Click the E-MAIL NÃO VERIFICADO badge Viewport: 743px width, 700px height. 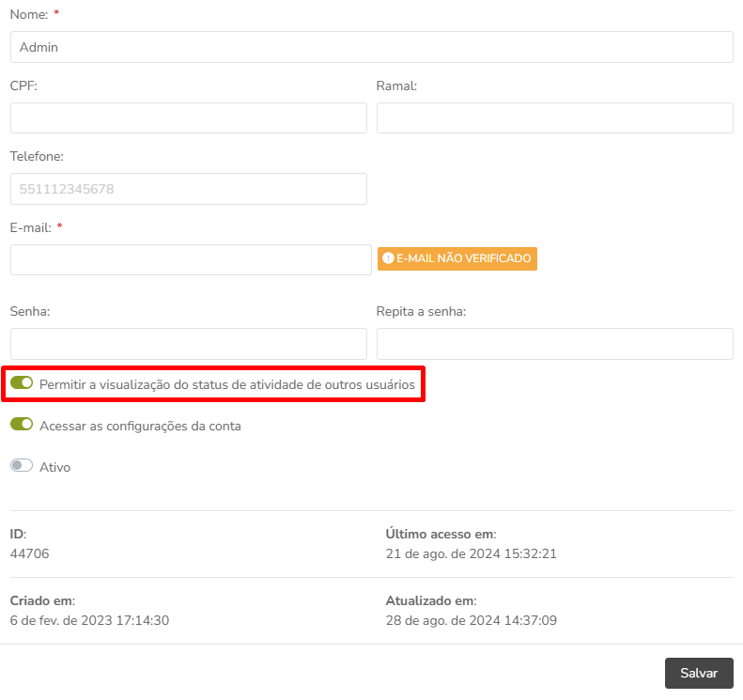[457, 258]
